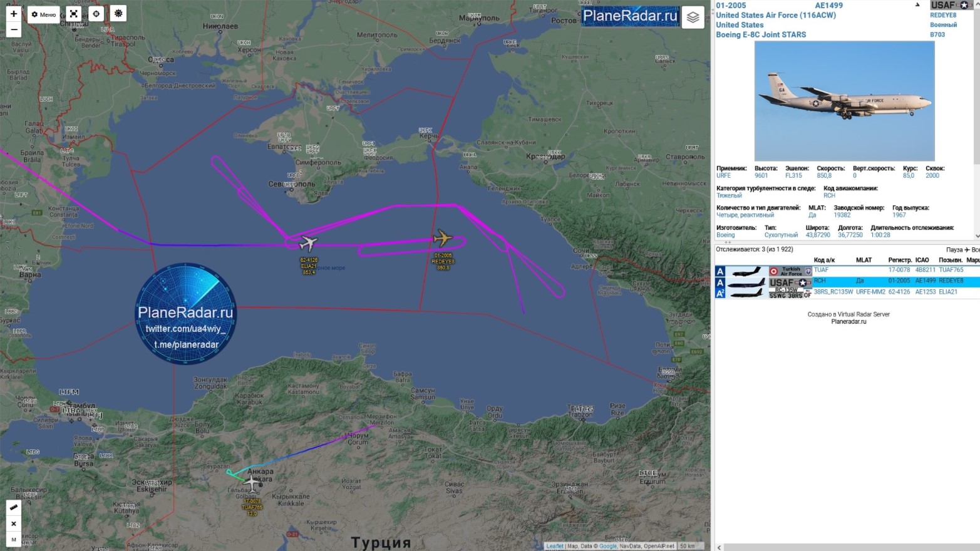Viewport: 980px width, 551px height.
Task: Select REDEYE8 aircraft marker on map
Action: coord(443,239)
